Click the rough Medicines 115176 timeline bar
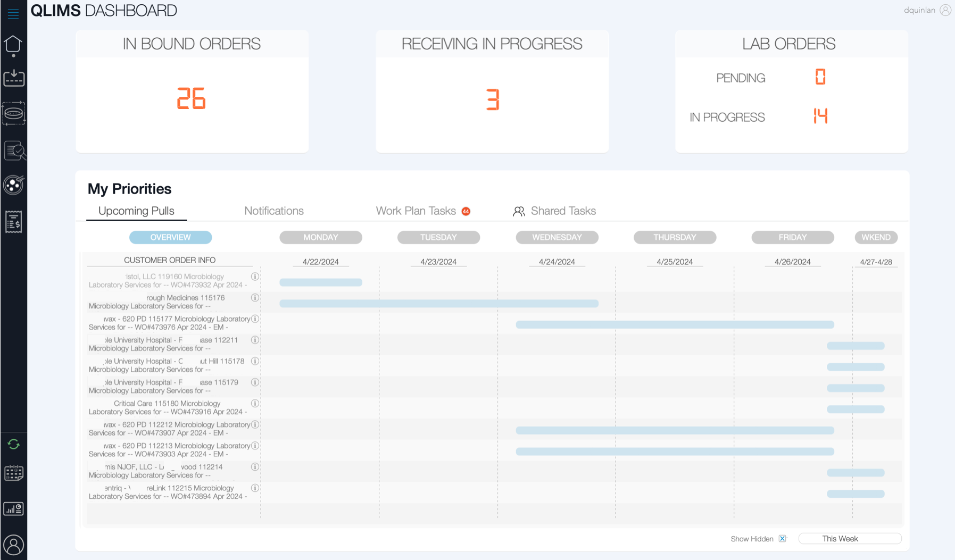Screen dimensions: 955x560 [438, 304]
